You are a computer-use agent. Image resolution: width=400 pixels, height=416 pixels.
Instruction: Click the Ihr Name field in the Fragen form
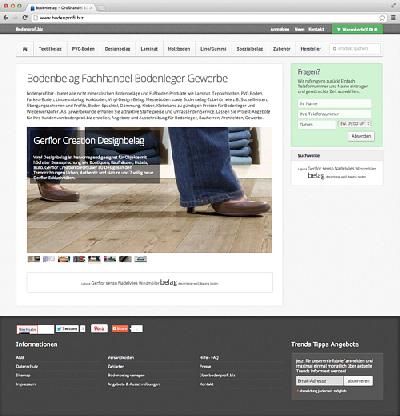334,104
